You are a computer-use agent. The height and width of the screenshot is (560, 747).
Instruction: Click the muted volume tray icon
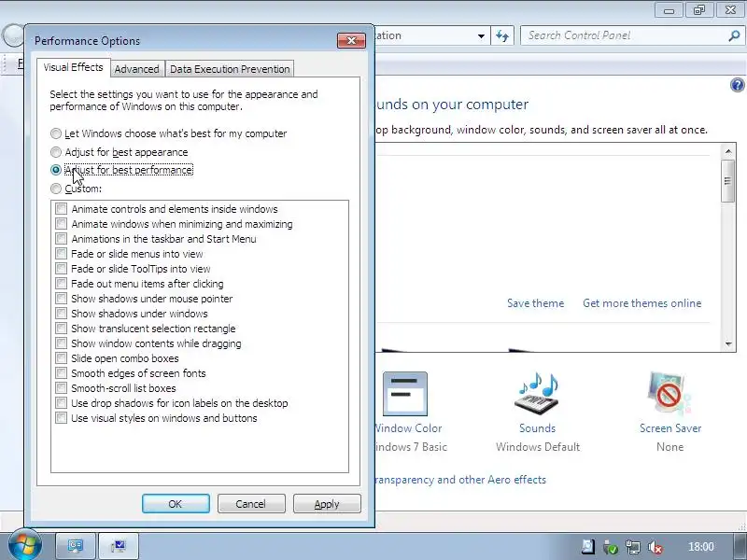point(655,547)
